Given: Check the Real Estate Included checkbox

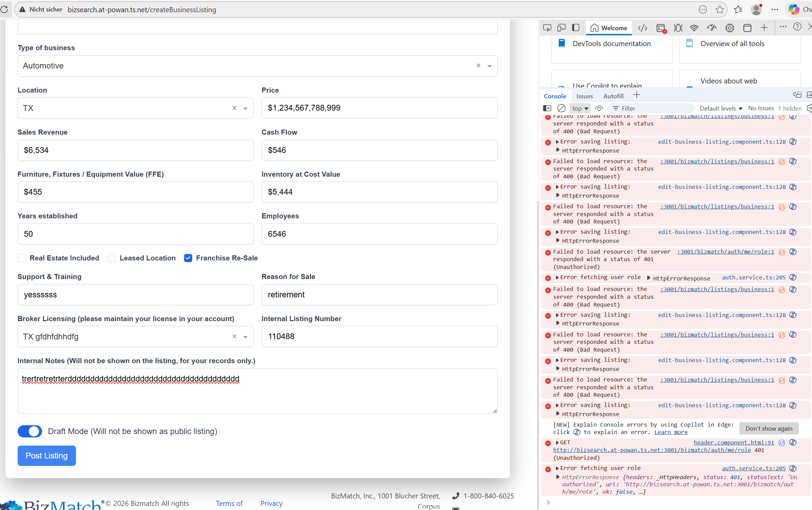Looking at the screenshot, I should pyautogui.click(x=22, y=258).
